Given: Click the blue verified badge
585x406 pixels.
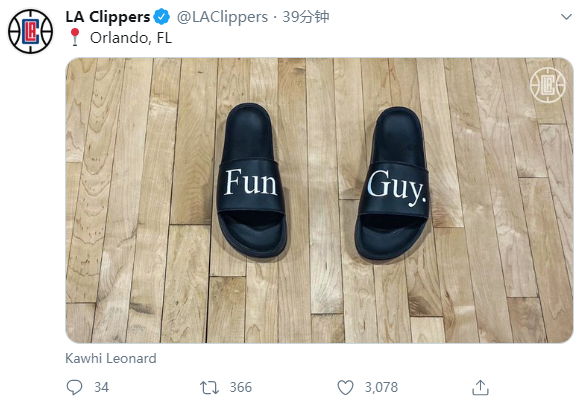Looking at the screenshot, I should pos(162,17).
